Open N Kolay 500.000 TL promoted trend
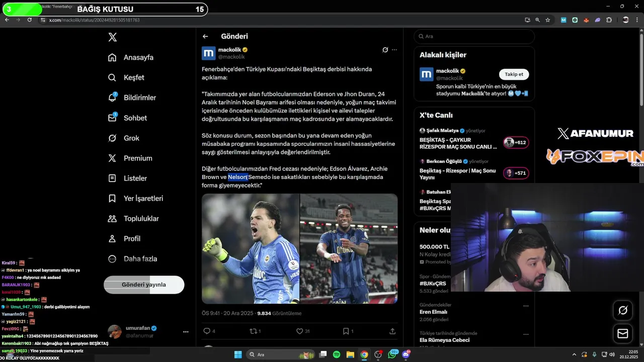This screenshot has height=362, width=644. tap(435, 254)
